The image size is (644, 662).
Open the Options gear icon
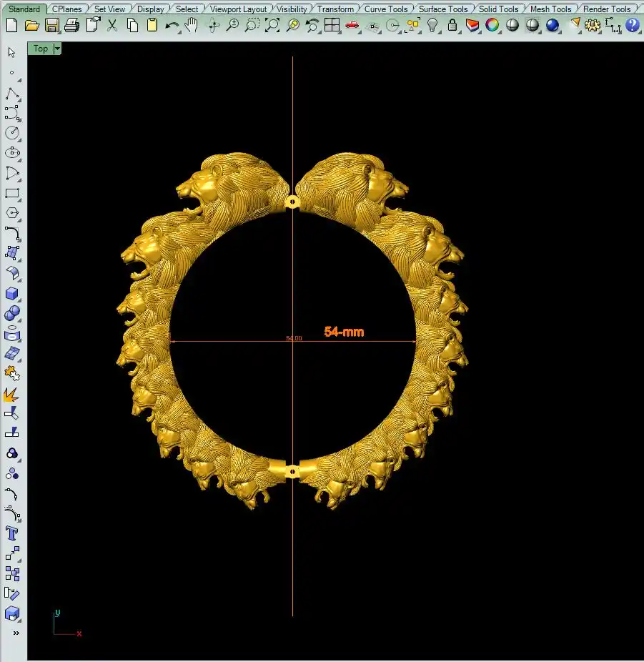592,25
